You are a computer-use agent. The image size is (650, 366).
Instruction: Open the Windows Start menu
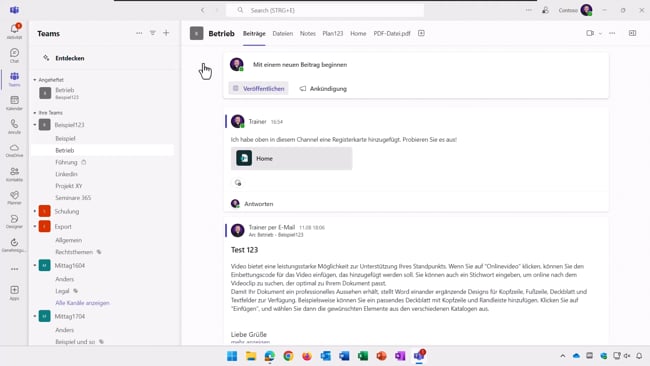click(x=232, y=356)
